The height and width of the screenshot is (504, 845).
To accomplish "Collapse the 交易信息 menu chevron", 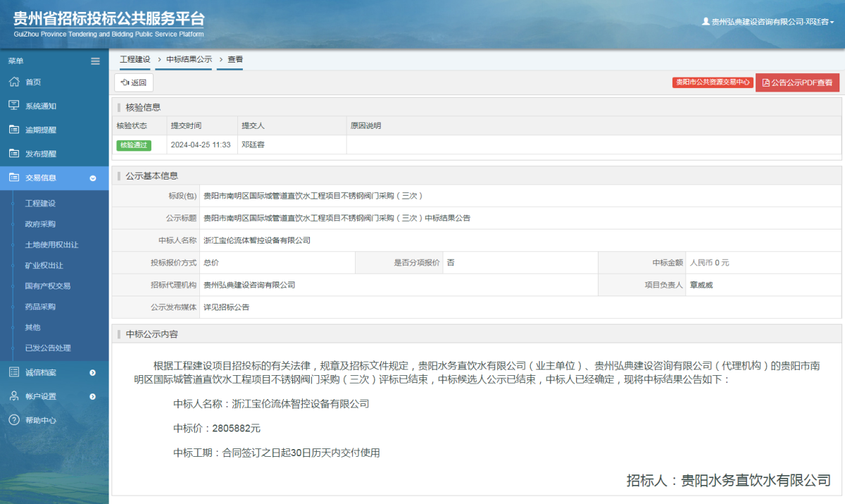I will 93,178.
